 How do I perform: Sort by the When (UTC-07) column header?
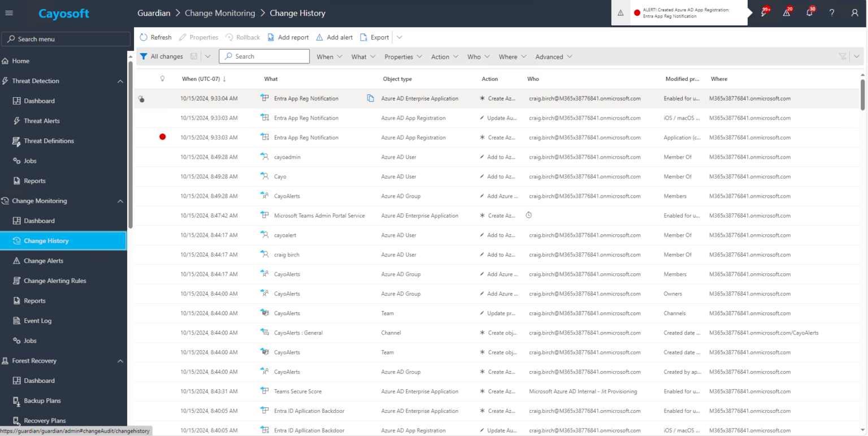(x=204, y=79)
